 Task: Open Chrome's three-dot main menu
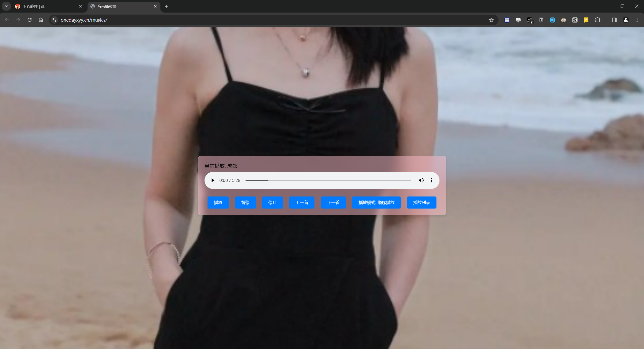coord(637,20)
